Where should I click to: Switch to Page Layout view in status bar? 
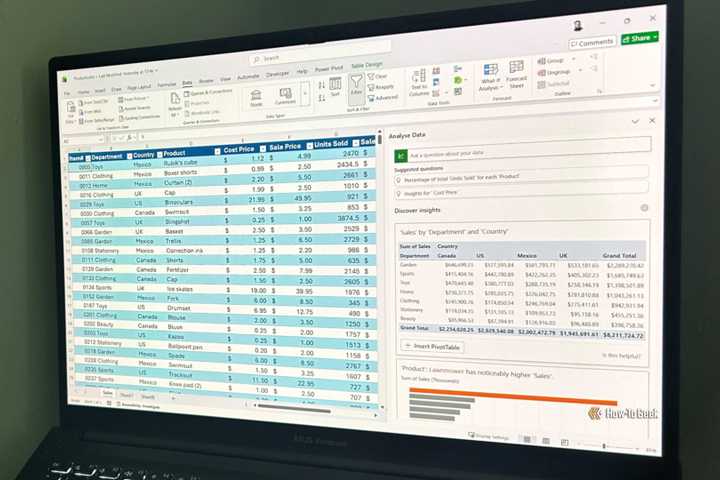pyautogui.click(x=546, y=441)
